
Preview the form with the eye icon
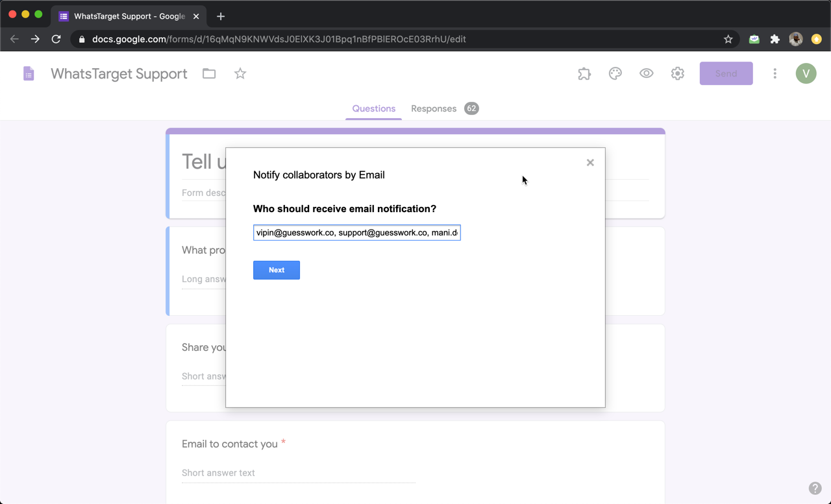click(646, 73)
